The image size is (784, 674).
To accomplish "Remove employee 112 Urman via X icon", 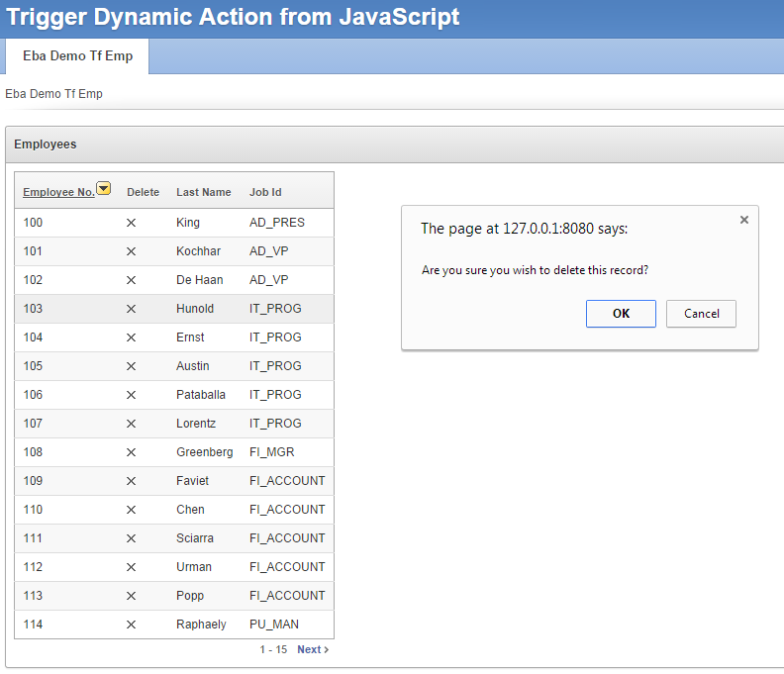I will 131,567.
